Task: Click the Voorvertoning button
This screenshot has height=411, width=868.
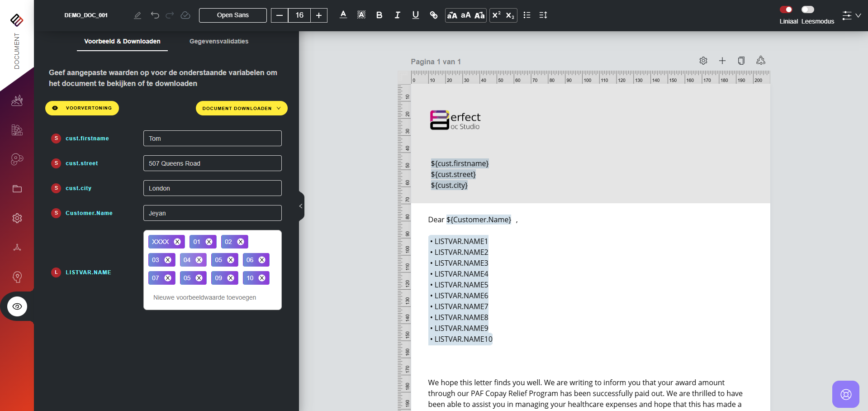Action: pyautogui.click(x=82, y=108)
